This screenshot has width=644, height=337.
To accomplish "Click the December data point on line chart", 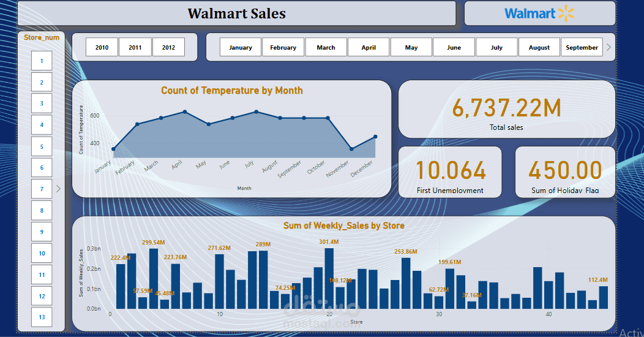I will click(375, 137).
